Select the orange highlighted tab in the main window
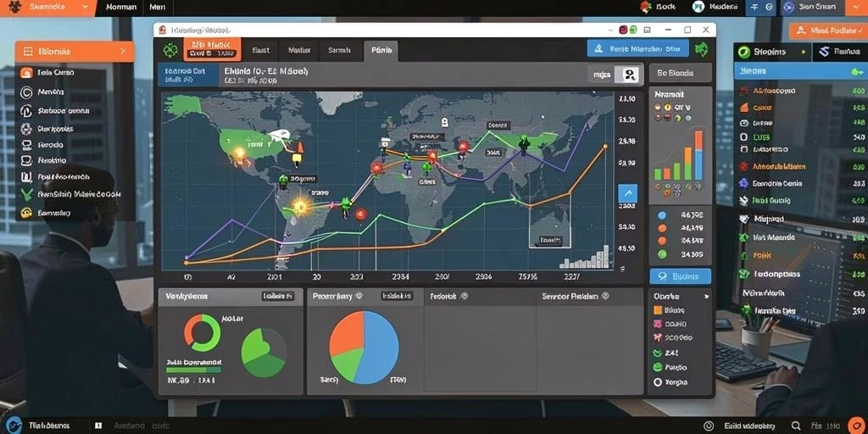Viewport: 868px width, 434px height. pos(211,49)
